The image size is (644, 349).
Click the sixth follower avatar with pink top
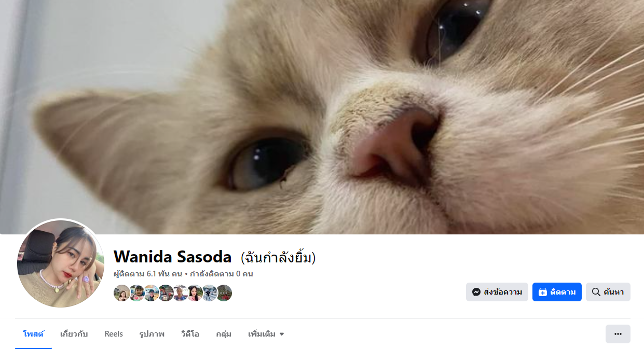coord(195,293)
